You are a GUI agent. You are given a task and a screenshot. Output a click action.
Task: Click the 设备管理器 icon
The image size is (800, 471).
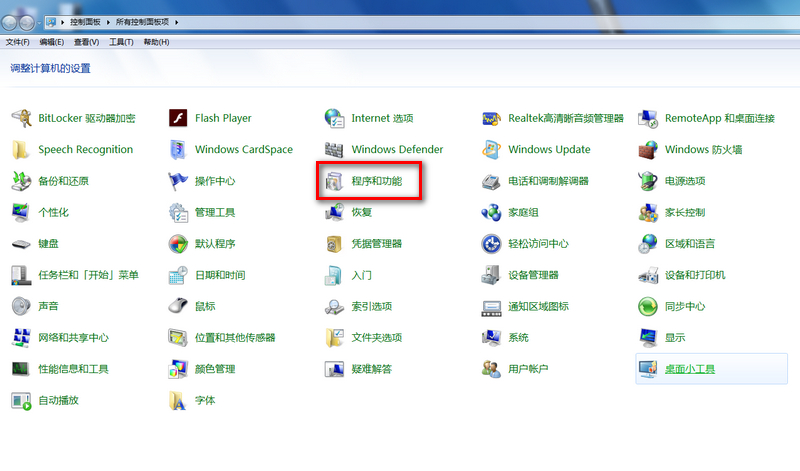click(491, 275)
